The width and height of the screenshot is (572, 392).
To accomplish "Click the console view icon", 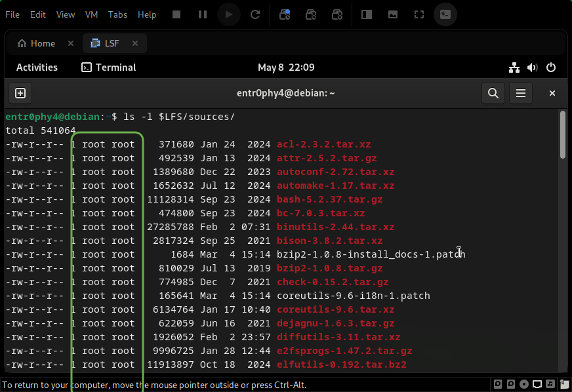I will [445, 14].
